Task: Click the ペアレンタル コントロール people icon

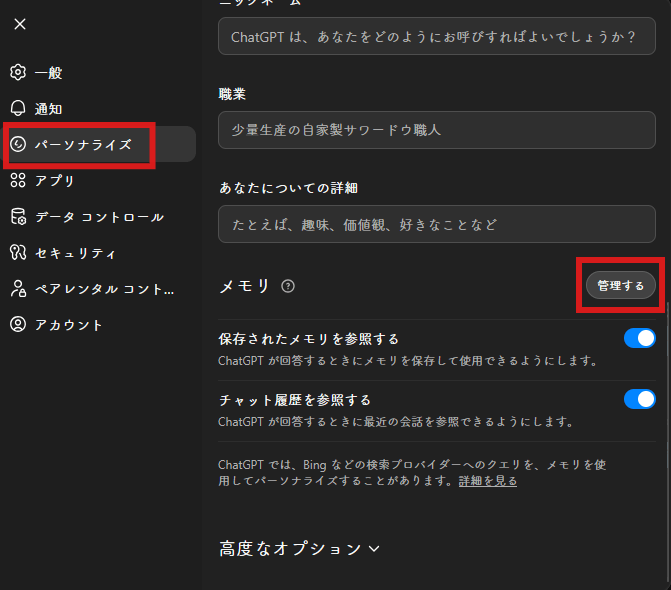Action: 17,289
